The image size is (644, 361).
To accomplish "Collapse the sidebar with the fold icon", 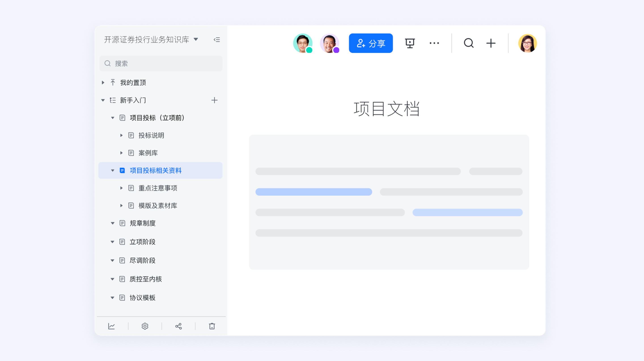I will pyautogui.click(x=217, y=40).
